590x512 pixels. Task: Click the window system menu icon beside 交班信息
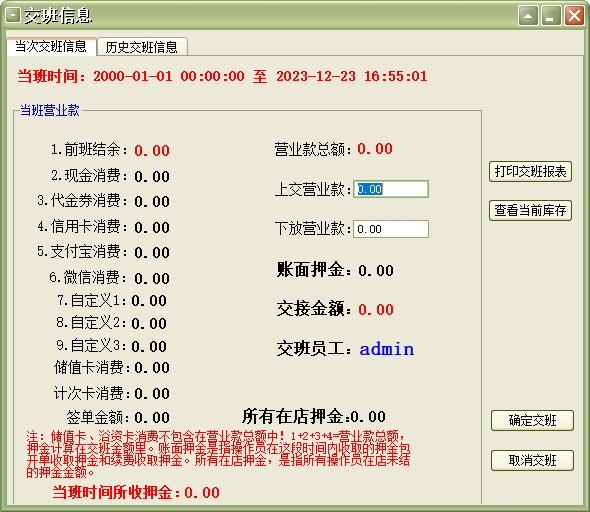click(x=12, y=16)
